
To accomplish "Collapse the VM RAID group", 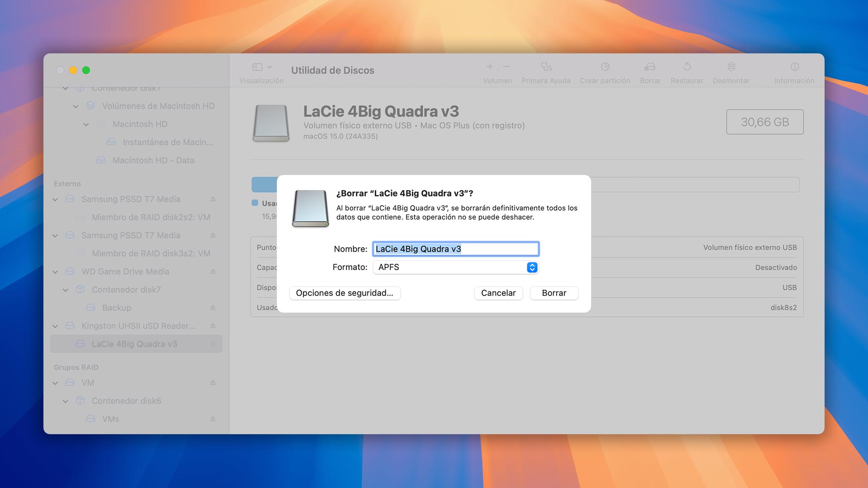I will (x=55, y=383).
